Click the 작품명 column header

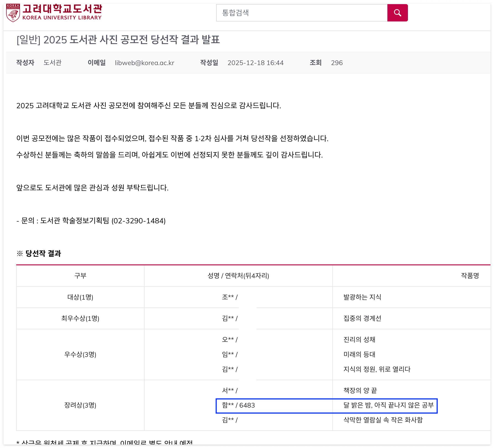pos(470,276)
